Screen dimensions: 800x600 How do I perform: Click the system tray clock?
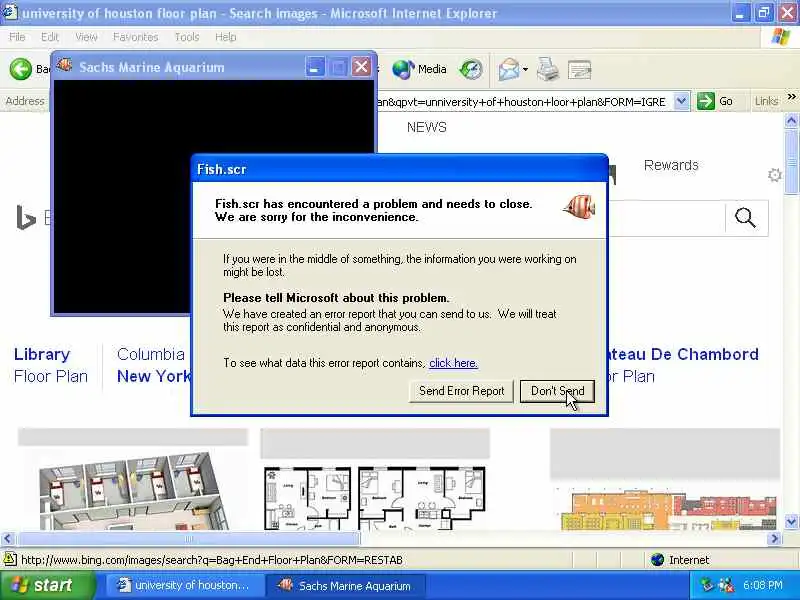click(x=762, y=585)
